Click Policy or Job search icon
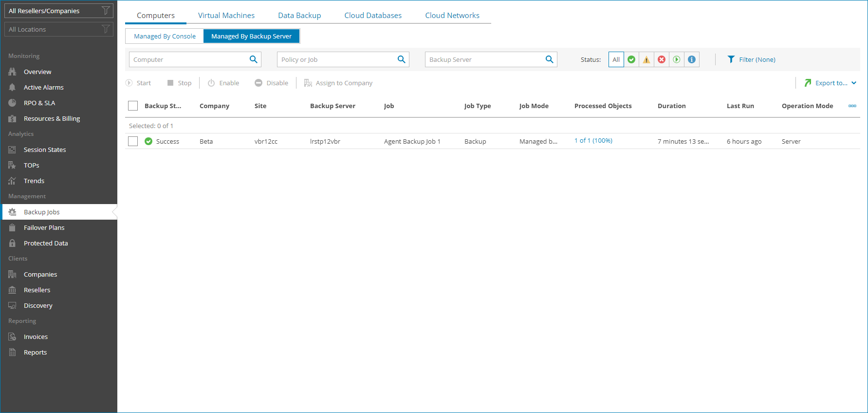 pyautogui.click(x=401, y=59)
